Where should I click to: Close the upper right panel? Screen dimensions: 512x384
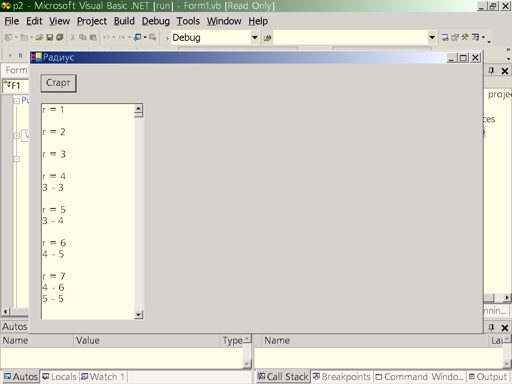pyautogui.click(x=505, y=71)
